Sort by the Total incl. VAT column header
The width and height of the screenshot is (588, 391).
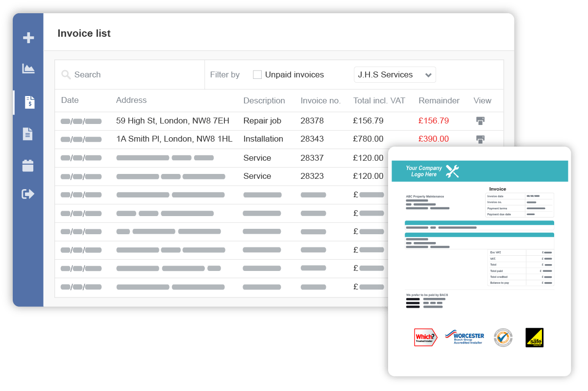(x=379, y=100)
